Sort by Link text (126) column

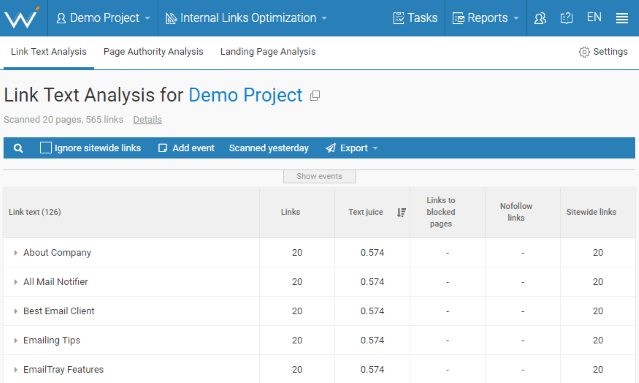tap(35, 212)
